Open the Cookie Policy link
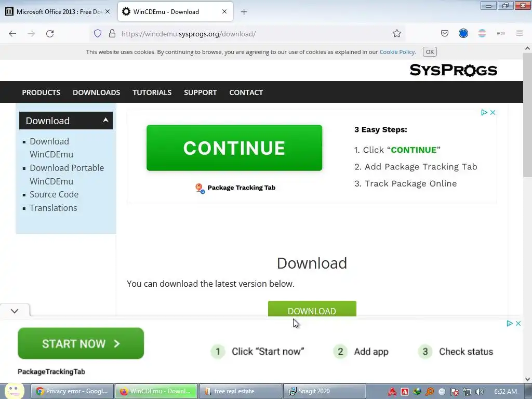The width and height of the screenshot is (532, 399). (x=397, y=52)
